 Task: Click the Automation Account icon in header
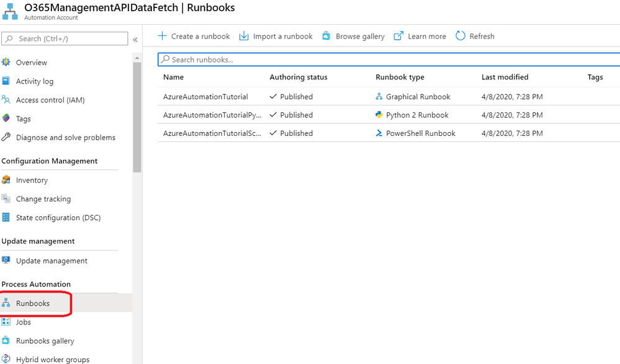[x=10, y=11]
